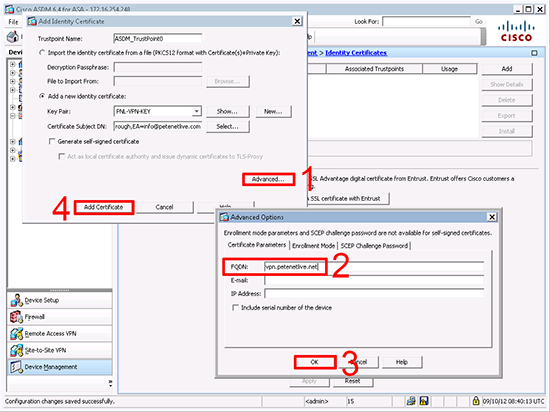Expand navigation pane options chevron
This screenshot has width=550, height=412.
click(110, 383)
